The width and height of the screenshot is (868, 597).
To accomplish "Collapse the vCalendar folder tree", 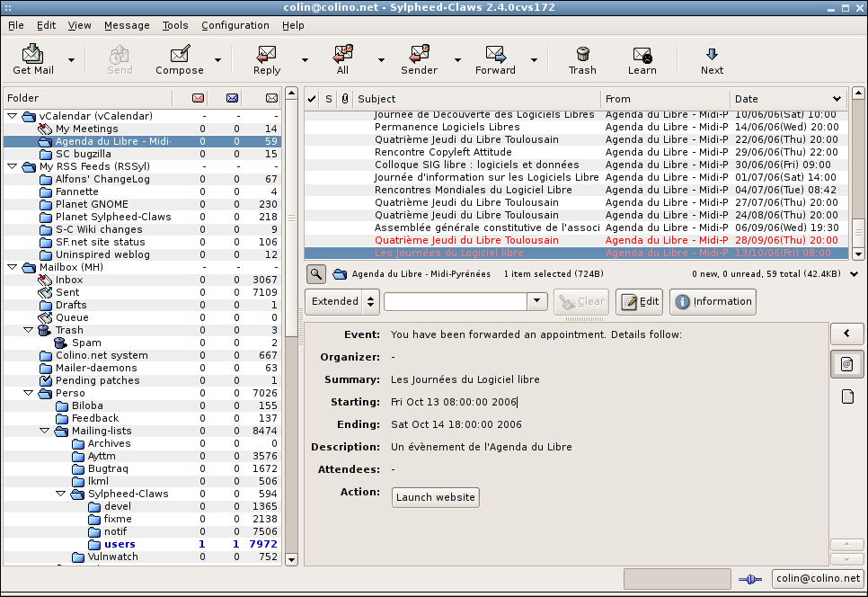I will 12,116.
